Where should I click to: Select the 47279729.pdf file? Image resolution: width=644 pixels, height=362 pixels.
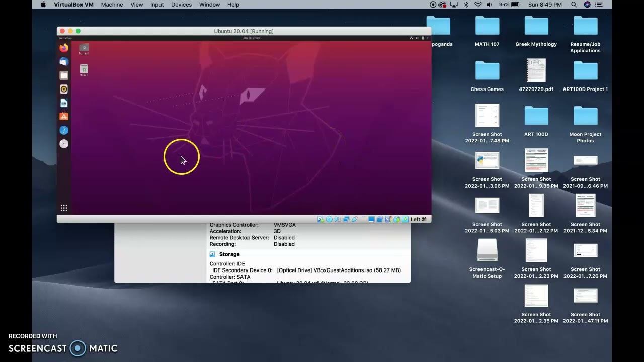[536, 76]
